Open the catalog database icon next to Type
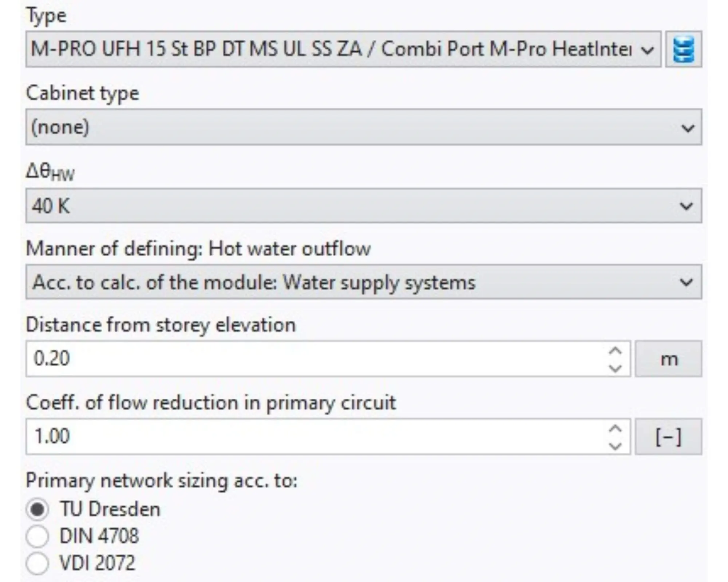Viewport: 728px width, 582px height. [683, 49]
